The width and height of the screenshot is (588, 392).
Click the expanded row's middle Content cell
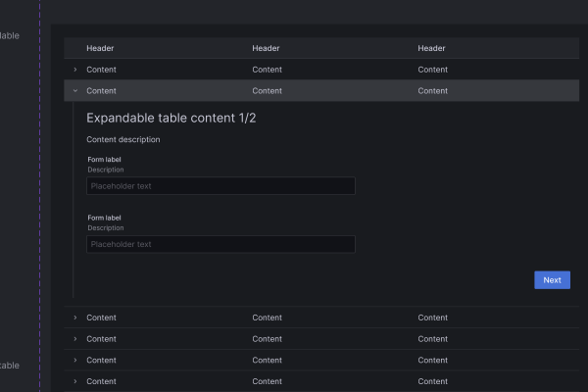click(x=267, y=91)
